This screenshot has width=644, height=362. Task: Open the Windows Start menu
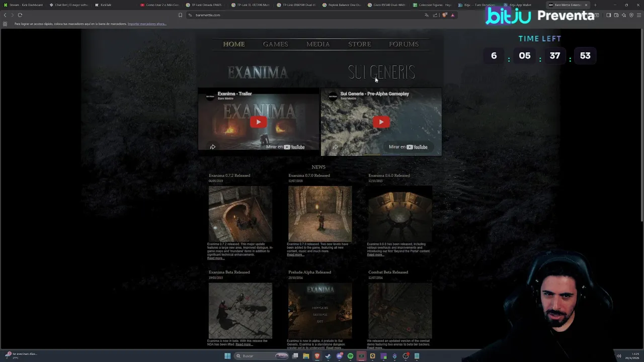coord(227,356)
